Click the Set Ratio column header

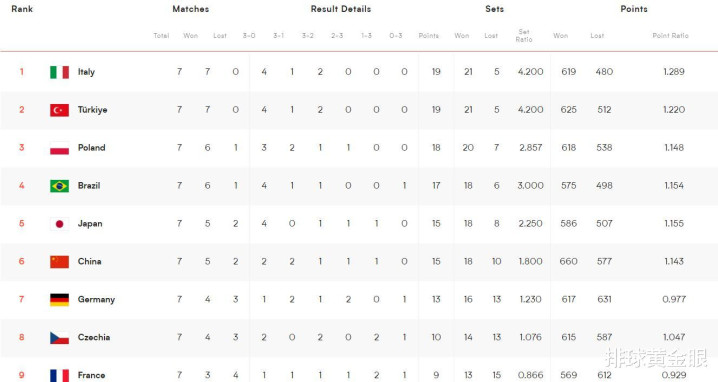click(x=524, y=35)
